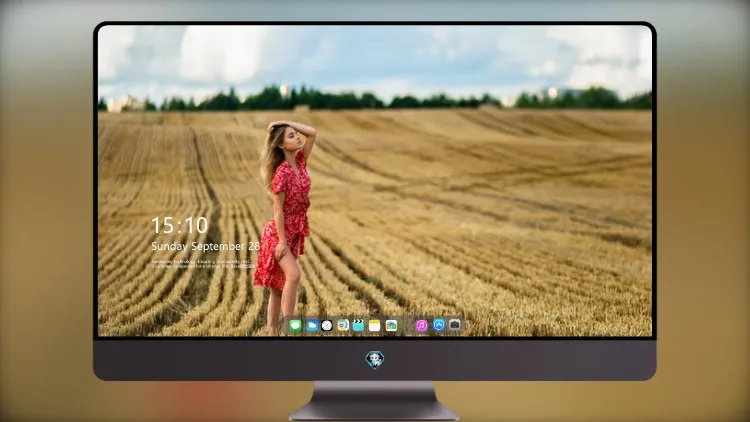Open the Maps icon in the dock

[342, 326]
